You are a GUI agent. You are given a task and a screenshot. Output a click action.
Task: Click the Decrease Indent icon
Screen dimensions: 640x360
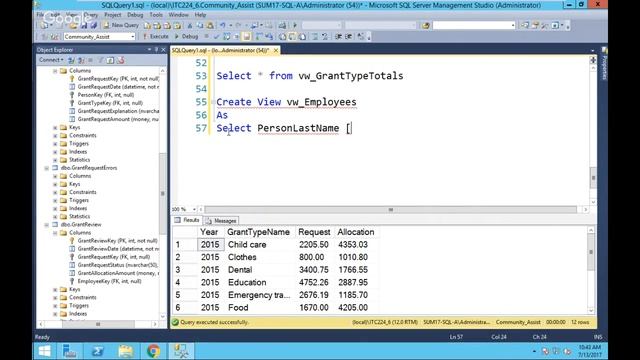[338, 36]
